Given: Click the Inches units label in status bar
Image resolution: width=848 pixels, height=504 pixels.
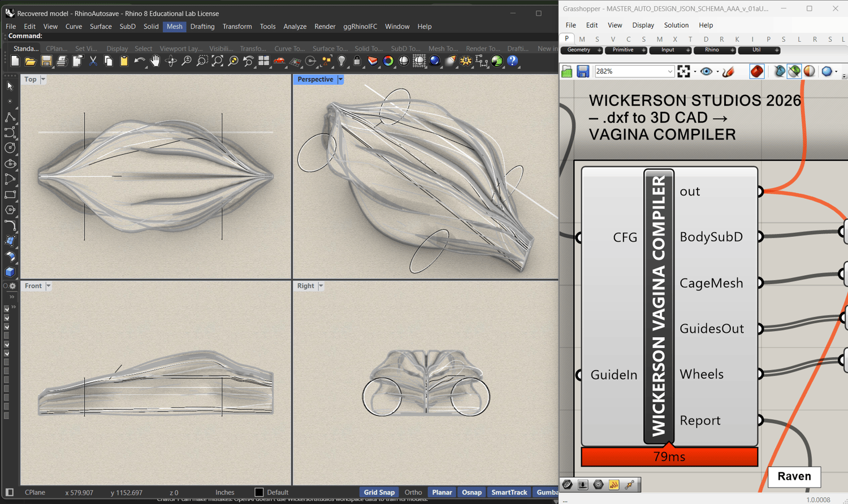Looking at the screenshot, I should (224, 492).
